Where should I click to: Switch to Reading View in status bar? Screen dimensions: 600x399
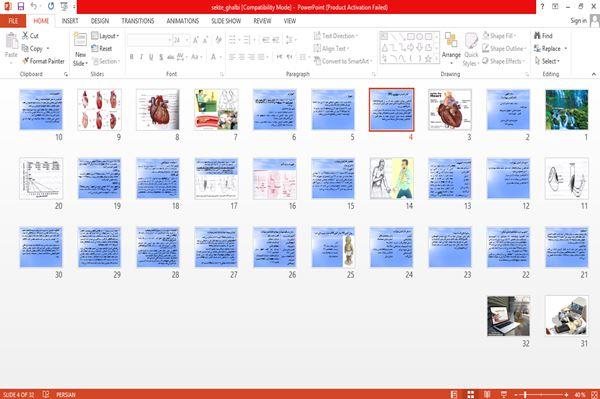(x=487, y=394)
